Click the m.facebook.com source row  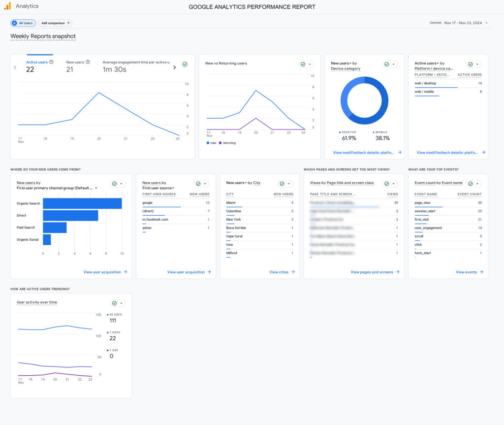pos(176,220)
